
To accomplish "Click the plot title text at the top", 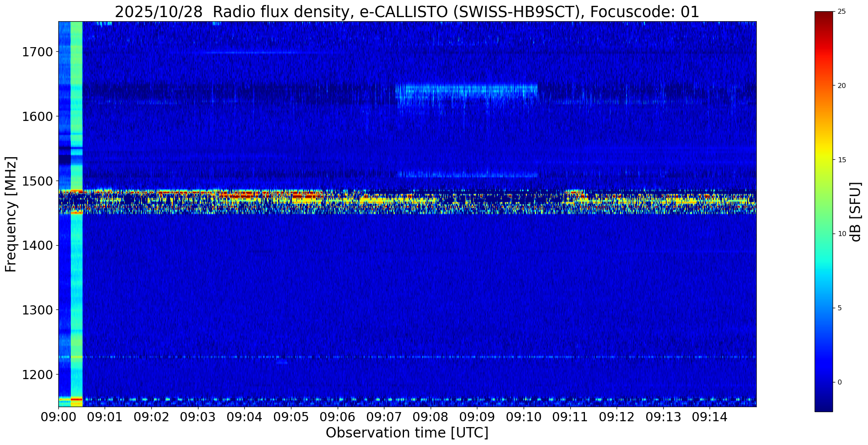I will click(x=407, y=12).
